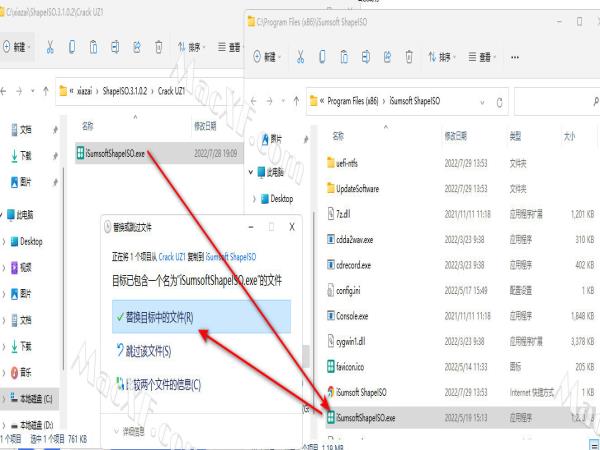600x450 pixels.
Task: Open address bar history dropdown in Program Files window
Action: [482, 102]
